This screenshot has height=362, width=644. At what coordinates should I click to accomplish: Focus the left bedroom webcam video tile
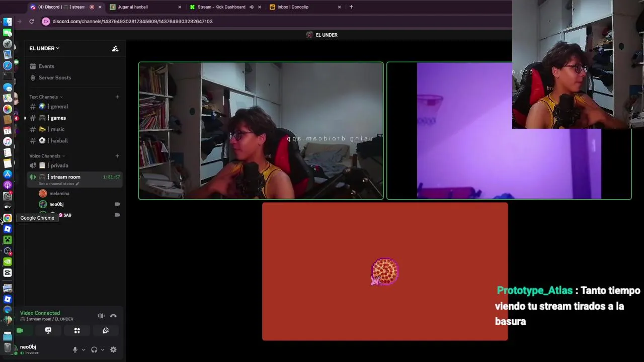tap(261, 131)
